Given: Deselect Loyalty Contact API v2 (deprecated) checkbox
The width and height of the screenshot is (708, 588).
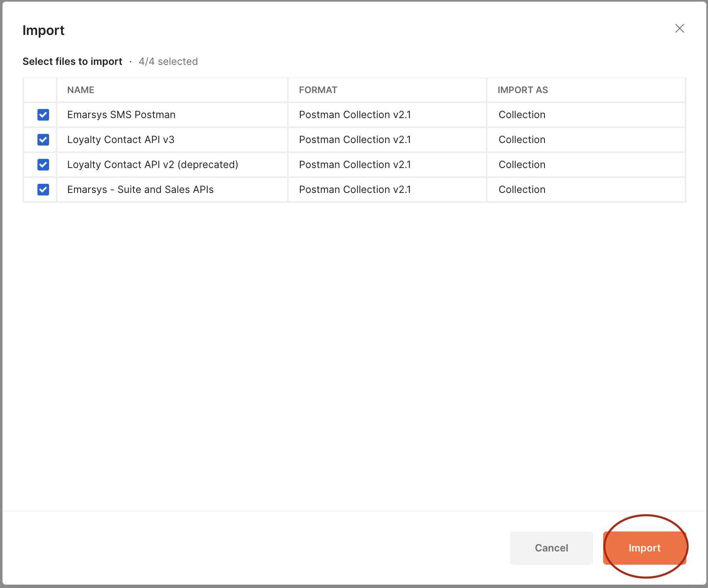Looking at the screenshot, I should [x=43, y=165].
